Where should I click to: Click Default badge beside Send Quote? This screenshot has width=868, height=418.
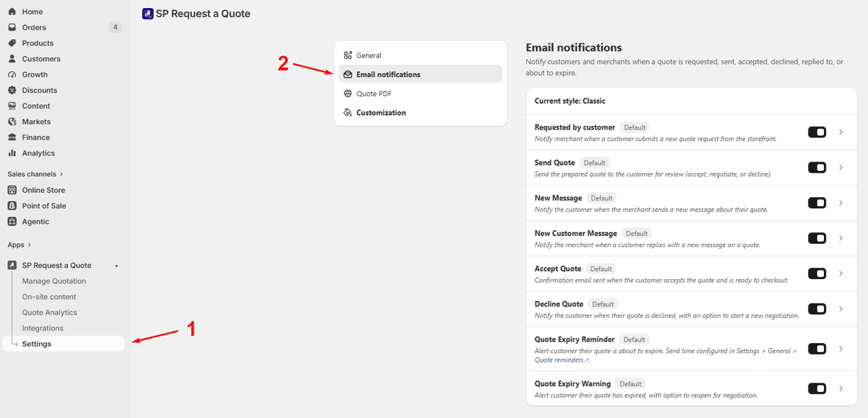point(594,163)
